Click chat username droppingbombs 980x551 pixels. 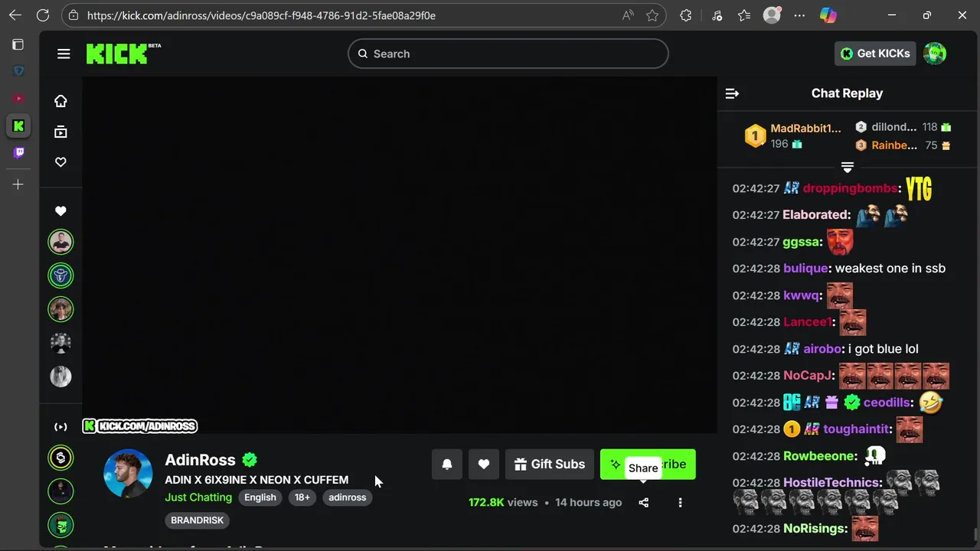coord(850,188)
